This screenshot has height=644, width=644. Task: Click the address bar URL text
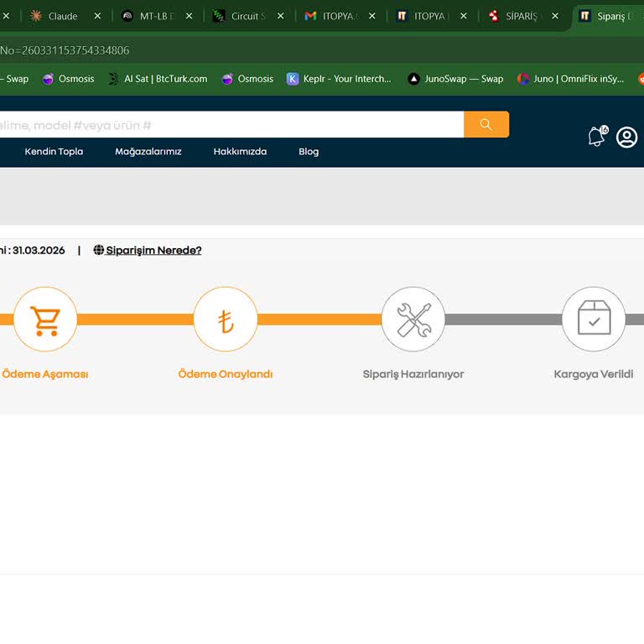point(65,50)
